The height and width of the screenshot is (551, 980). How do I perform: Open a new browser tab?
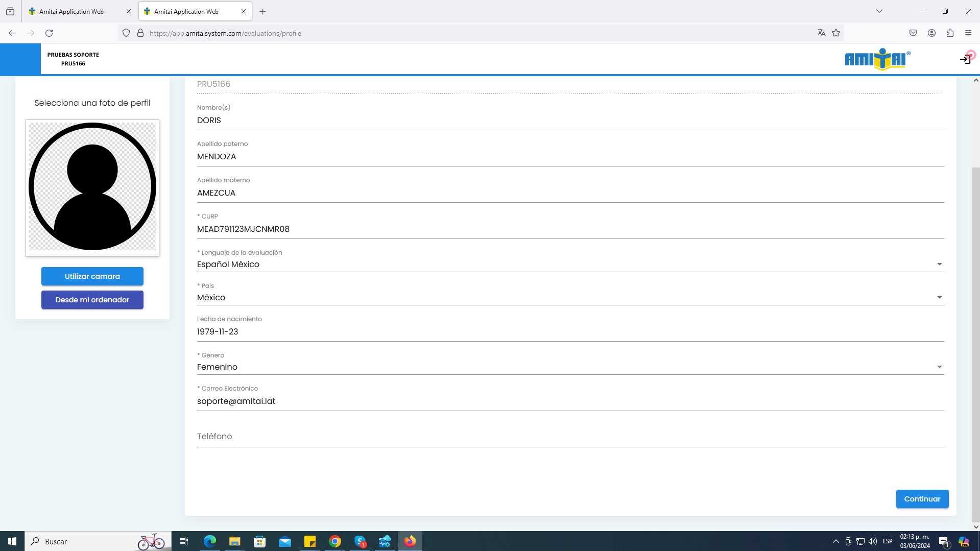(263, 11)
